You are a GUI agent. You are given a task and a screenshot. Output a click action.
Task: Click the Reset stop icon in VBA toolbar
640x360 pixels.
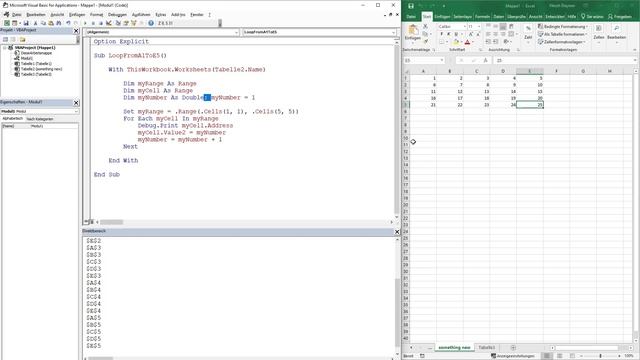101,23
